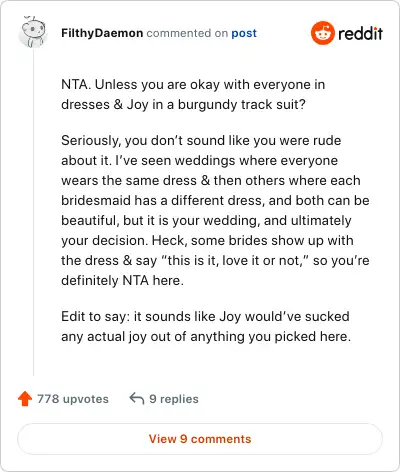Open the "9 replies" label
Screen dimensions: 400x472
[174, 399]
